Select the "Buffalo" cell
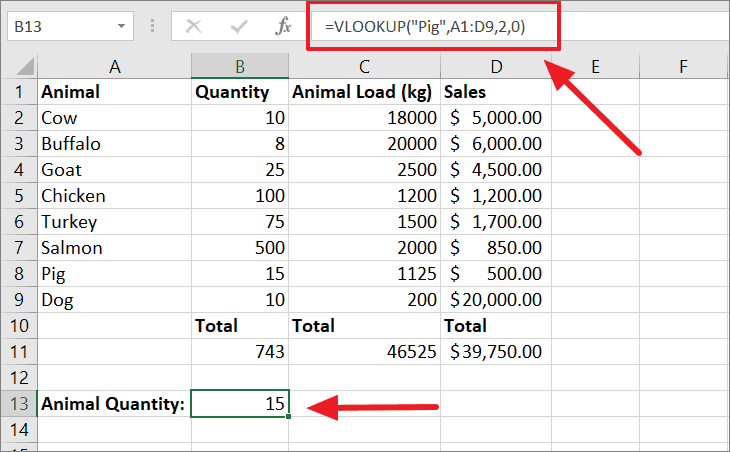The width and height of the screenshot is (730, 452). click(115, 144)
